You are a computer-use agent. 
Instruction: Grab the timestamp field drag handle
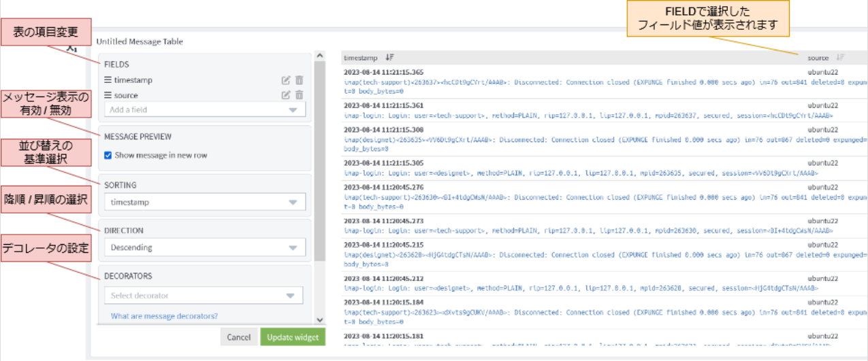(108, 80)
